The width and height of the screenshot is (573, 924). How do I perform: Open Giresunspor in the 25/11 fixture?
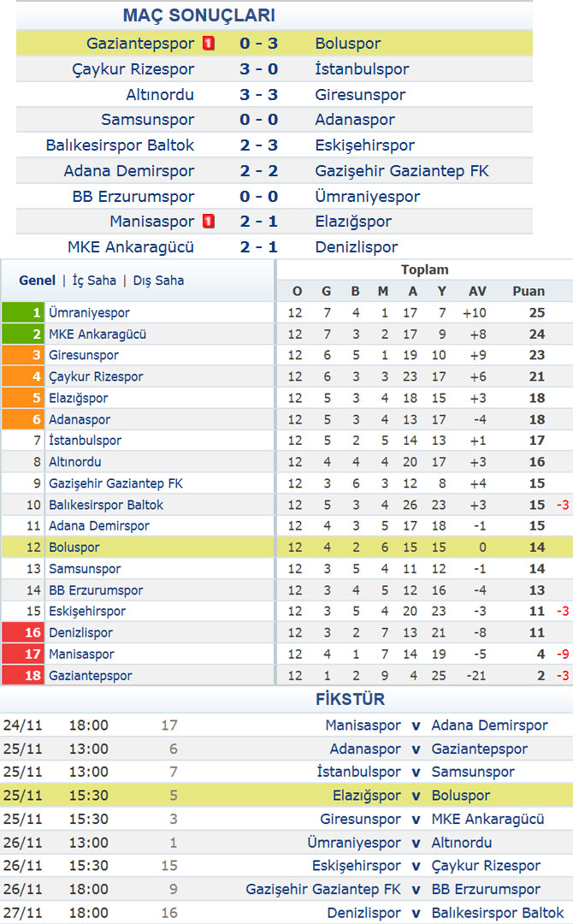click(x=360, y=819)
